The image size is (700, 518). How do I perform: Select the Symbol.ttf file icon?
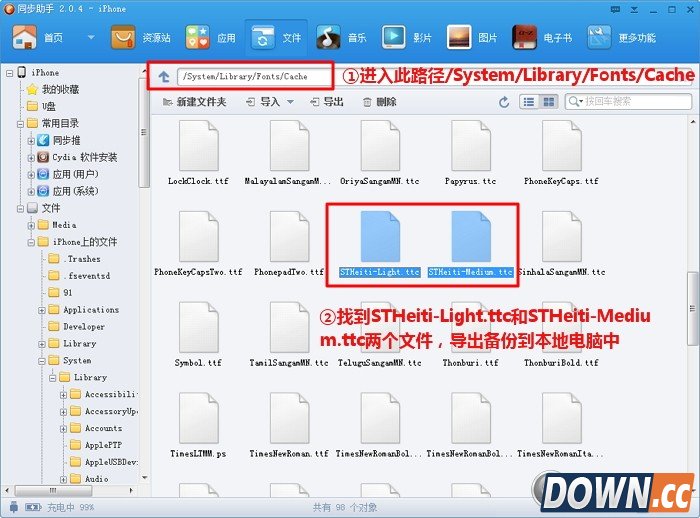pyautogui.click(x=199, y=327)
